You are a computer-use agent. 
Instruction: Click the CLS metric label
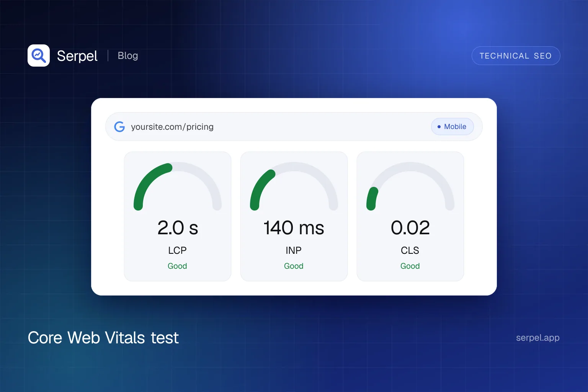tap(410, 250)
